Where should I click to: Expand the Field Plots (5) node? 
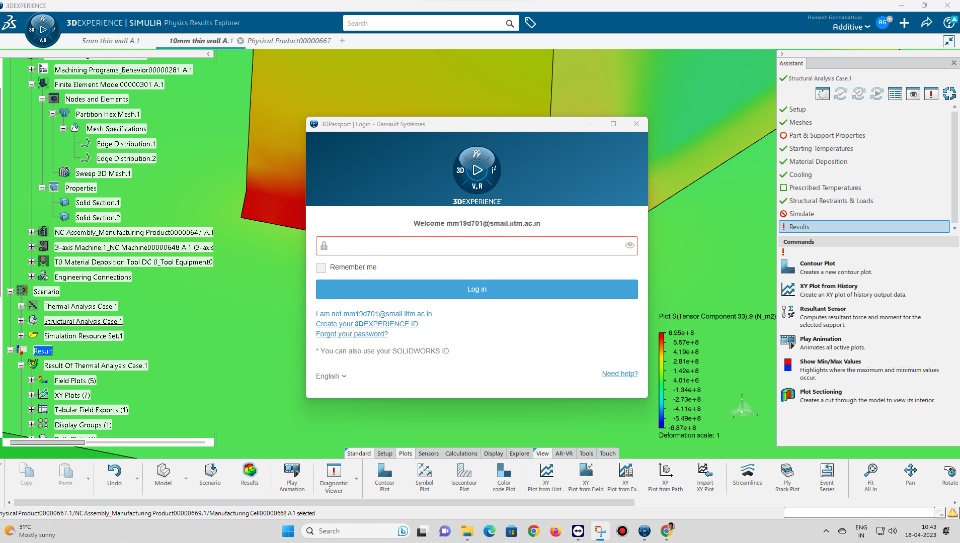32,380
